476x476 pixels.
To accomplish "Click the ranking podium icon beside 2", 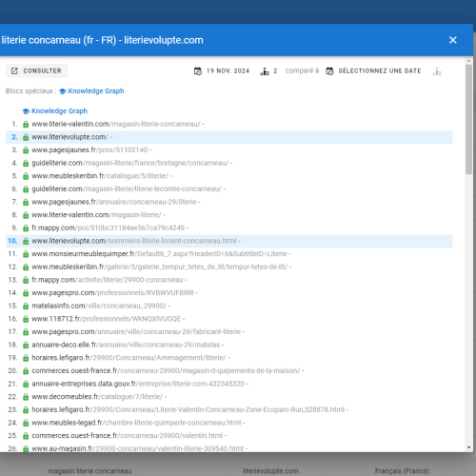I will [265, 71].
